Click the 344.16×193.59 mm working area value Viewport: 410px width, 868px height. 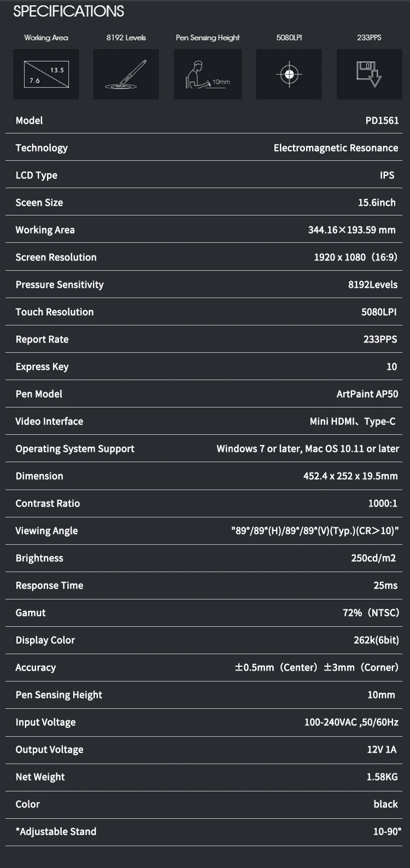tap(352, 230)
